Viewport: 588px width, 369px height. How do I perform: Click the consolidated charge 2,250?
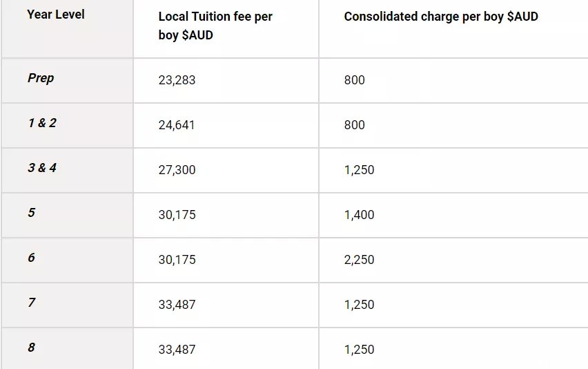coord(359,260)
